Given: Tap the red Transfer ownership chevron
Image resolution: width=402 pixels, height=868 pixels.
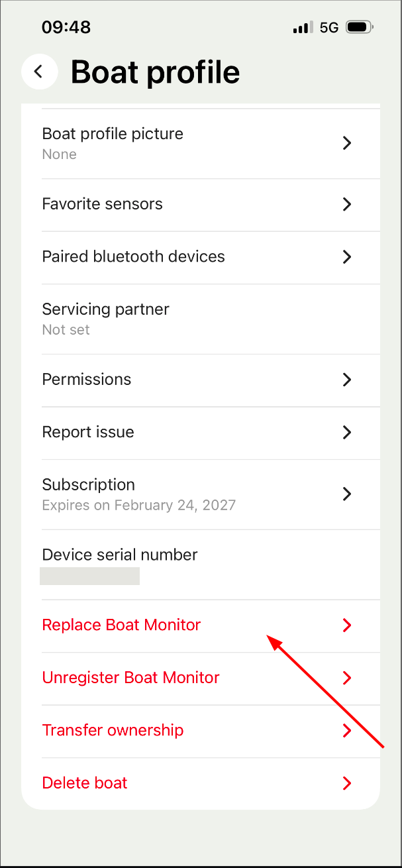Looking at the screenshot, I should click(x=346, y=731).
